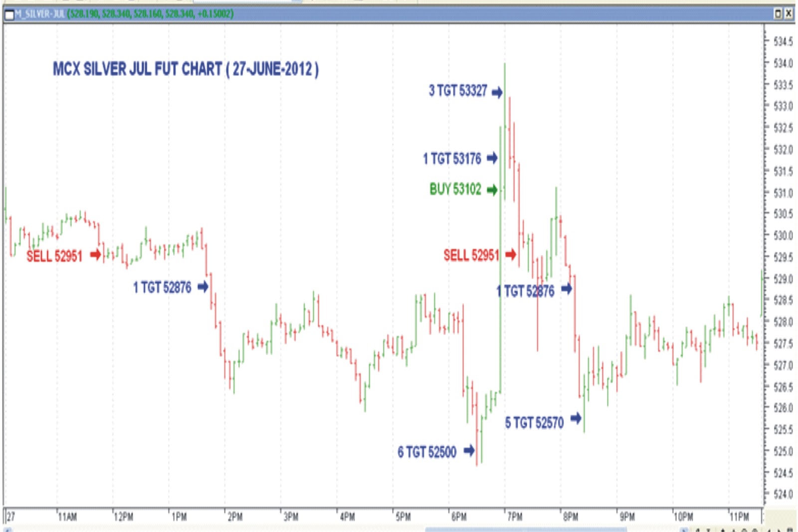The height and width of the screenshot is (532, 798).
Task: Click the 4PM time axis label
Action: [x=347, y=517]
